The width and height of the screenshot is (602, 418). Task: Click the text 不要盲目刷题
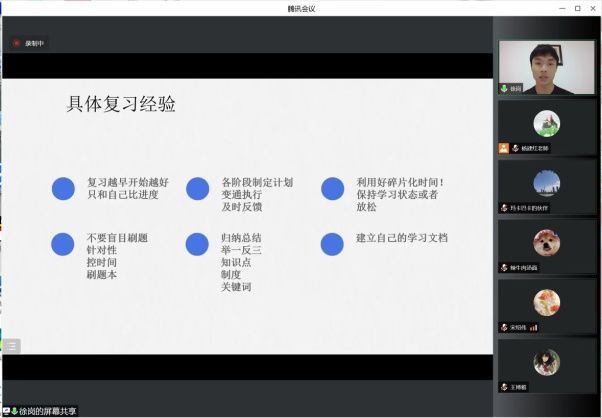[117, 238]
